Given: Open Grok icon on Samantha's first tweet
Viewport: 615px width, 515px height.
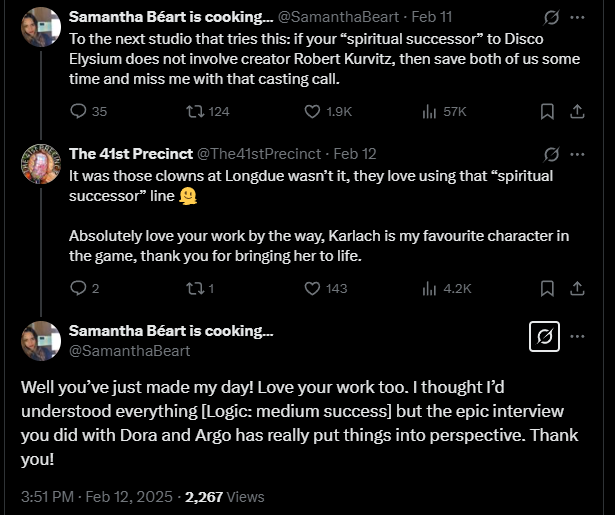Looking at the screenshot, I should coord(551,17).
